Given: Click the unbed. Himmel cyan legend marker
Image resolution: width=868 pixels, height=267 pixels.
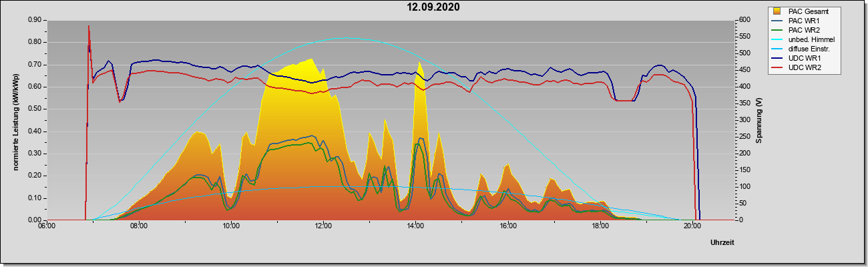Looking at the screenshot, I should [777, 40].
